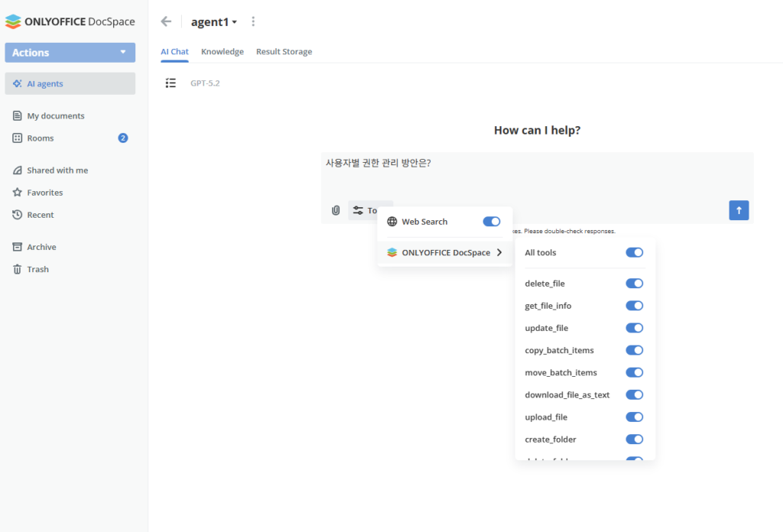Click the Recent clock icon
The height and width of the screenshot is (532, 783).
pyautogui.click(x=18, y=215)
